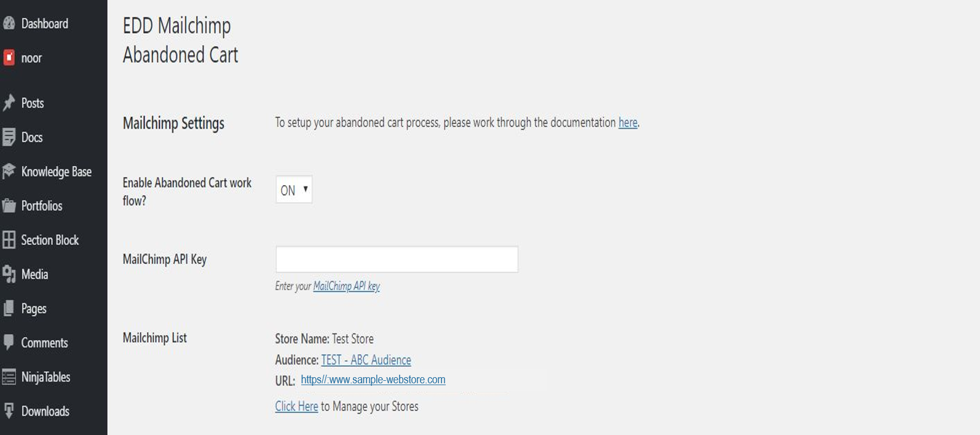980x435 pixels.
Task: Click the Downloads icon in sidebar
Action: click(9, 411)
